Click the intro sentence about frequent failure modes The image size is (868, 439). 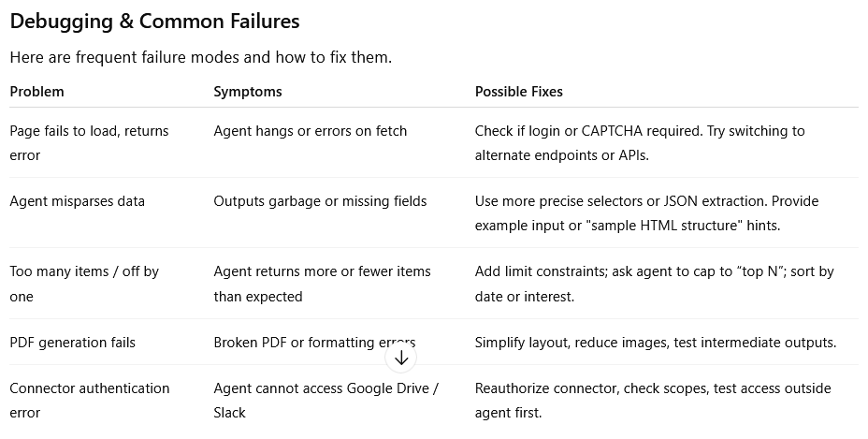tap(200, 57)
